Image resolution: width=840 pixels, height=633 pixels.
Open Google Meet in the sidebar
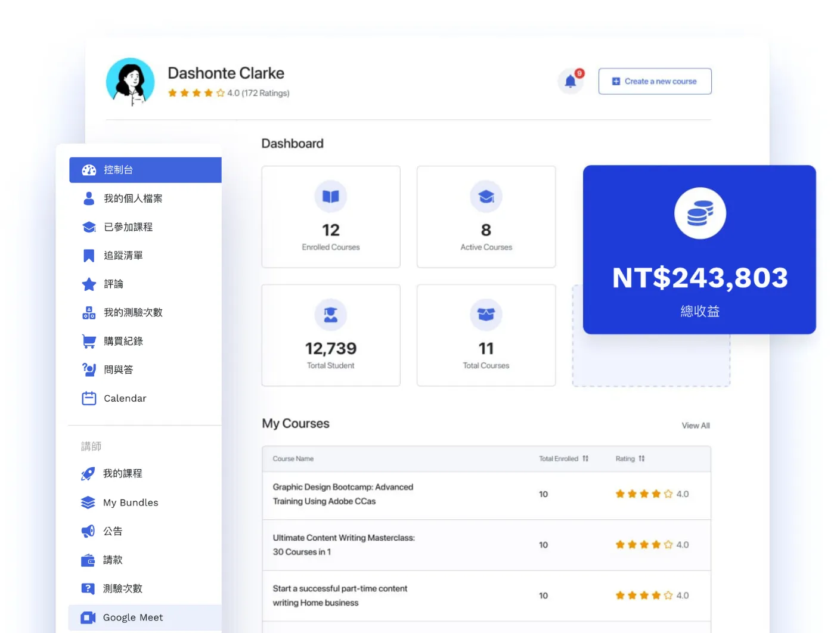tap(145, 618)
